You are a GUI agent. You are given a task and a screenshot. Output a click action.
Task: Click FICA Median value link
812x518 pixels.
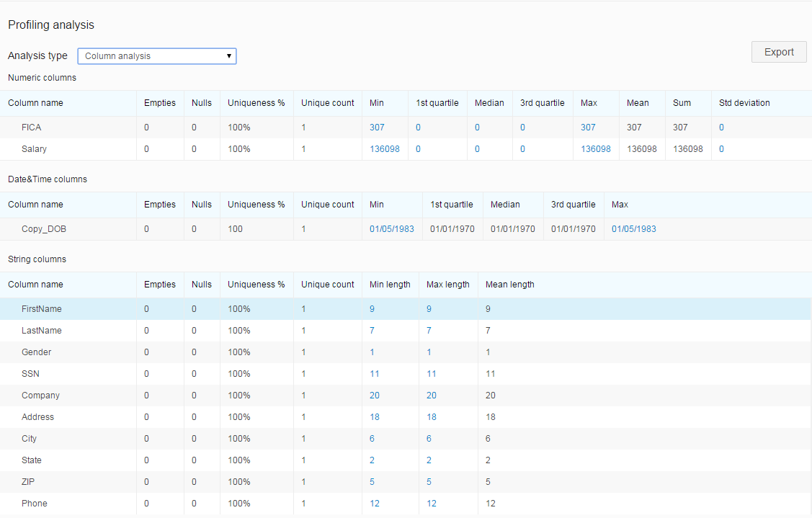coord(477,128)
